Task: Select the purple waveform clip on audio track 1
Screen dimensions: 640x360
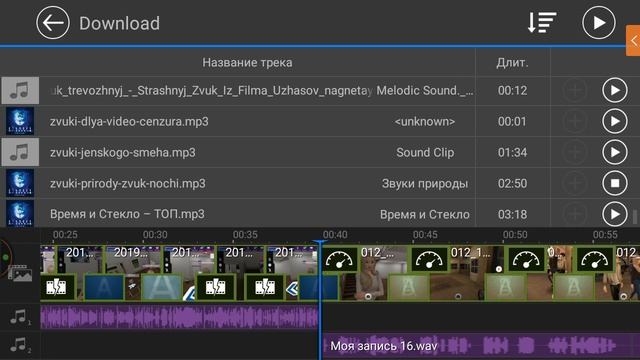Action: (179, 317)
